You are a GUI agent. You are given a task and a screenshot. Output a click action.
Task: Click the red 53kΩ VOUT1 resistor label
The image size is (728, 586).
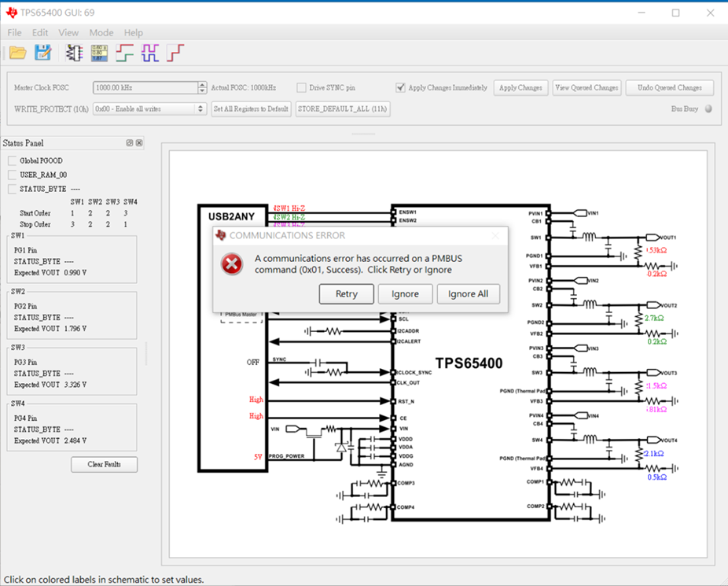[656, 250]
